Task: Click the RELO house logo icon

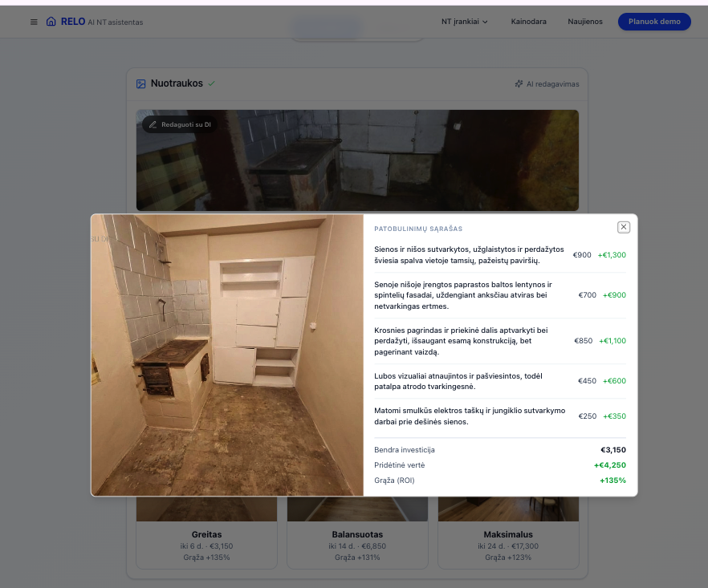Action: coord(51,22)
